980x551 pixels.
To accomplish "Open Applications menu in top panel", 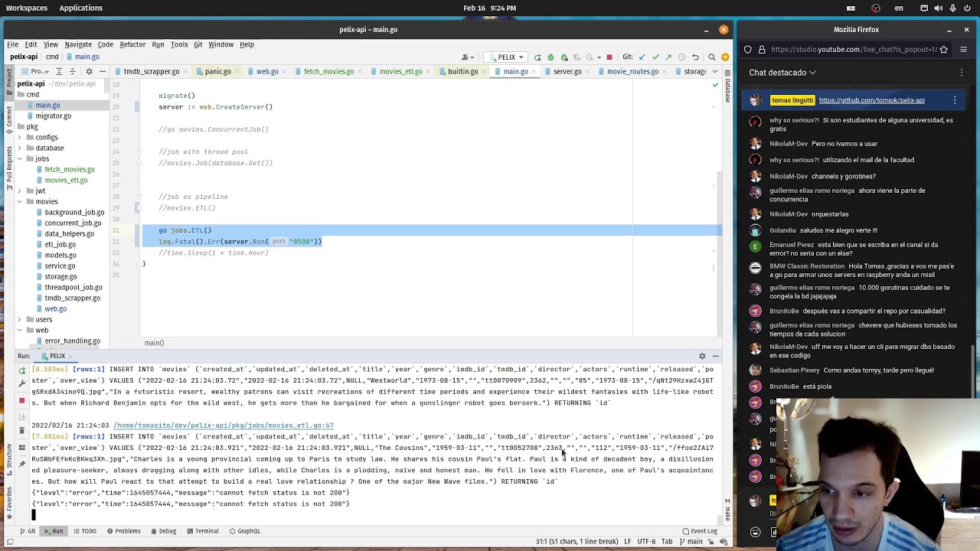I will (80, 8).
